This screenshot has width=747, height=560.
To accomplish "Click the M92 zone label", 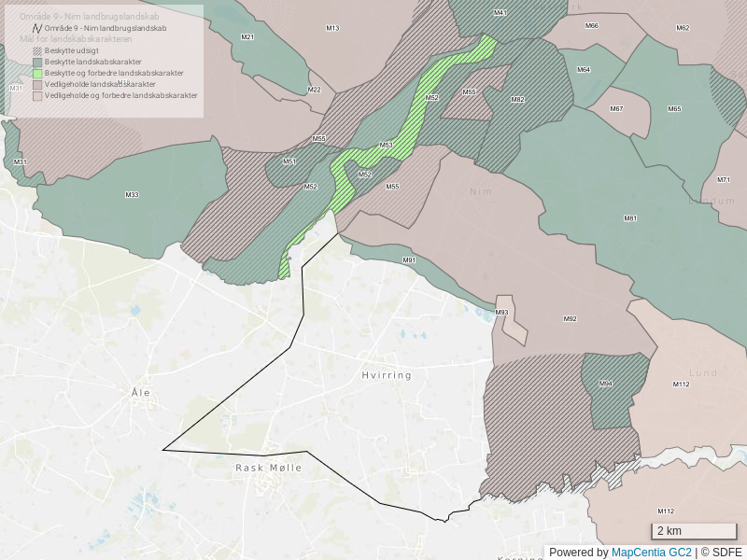I will [570, 319].
